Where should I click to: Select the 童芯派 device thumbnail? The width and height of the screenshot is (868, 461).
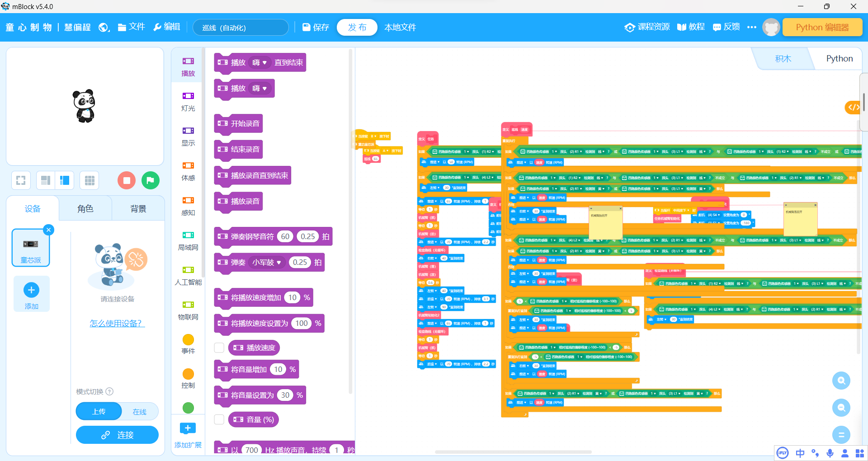(x=31, y=248)
